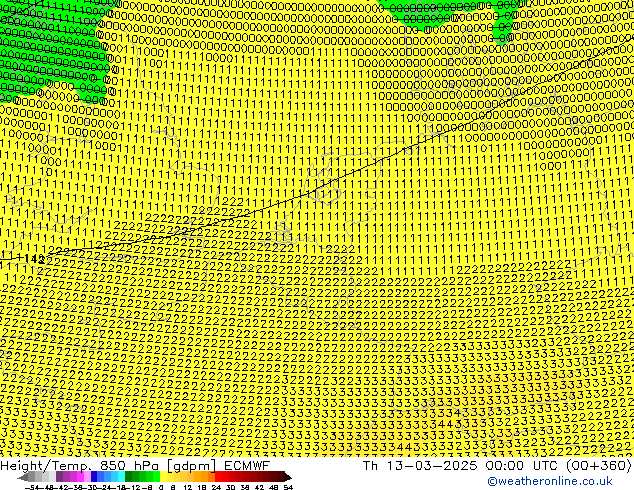Click the "ECMWF" model name

(247, 466)
